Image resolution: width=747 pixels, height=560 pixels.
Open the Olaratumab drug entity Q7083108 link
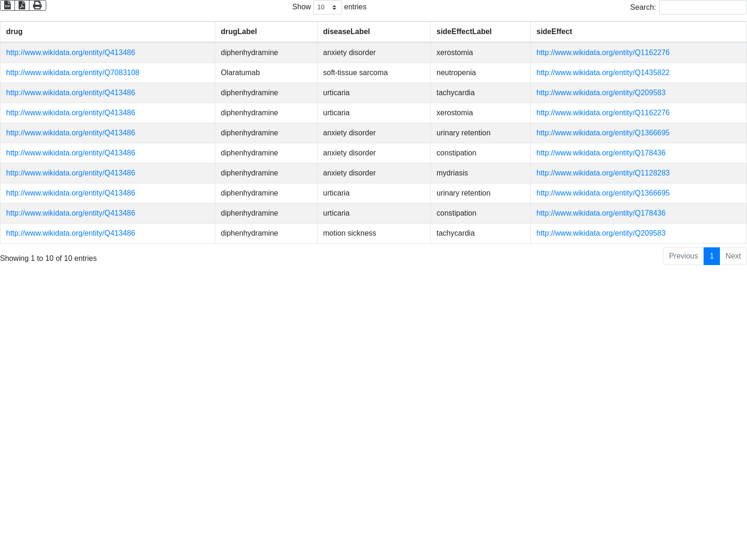click(x=72, y=73)
